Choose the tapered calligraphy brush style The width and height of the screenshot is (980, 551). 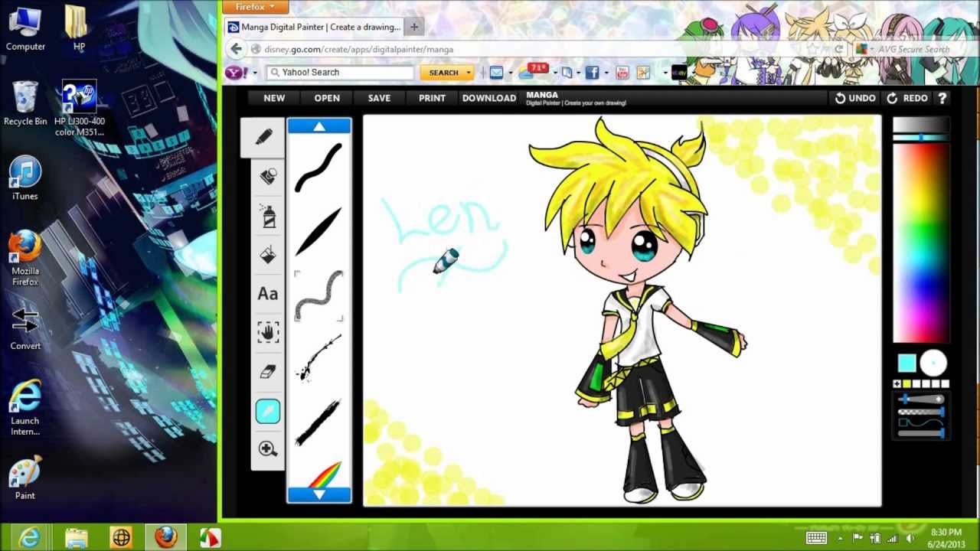coord(318,231)
